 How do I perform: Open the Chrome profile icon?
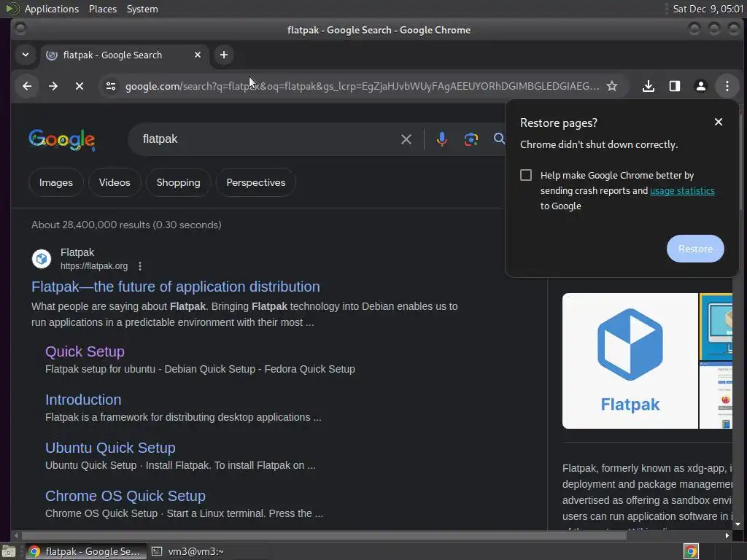tap(701, 86)
